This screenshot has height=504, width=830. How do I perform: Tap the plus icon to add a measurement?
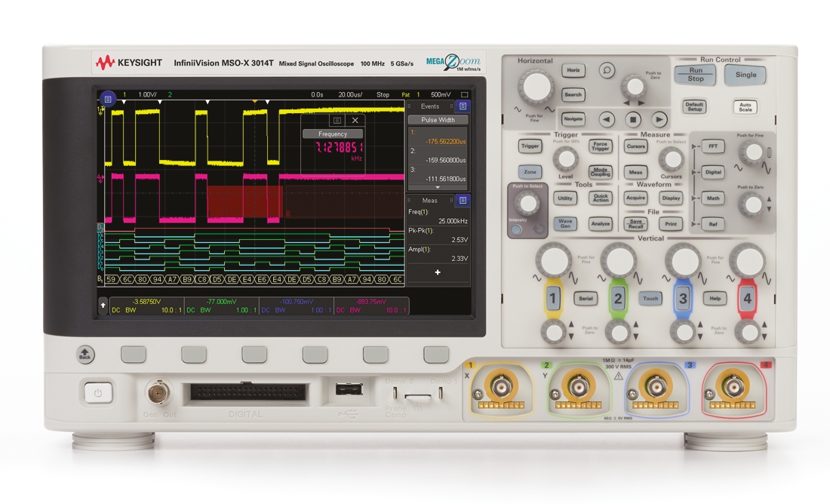437,272
